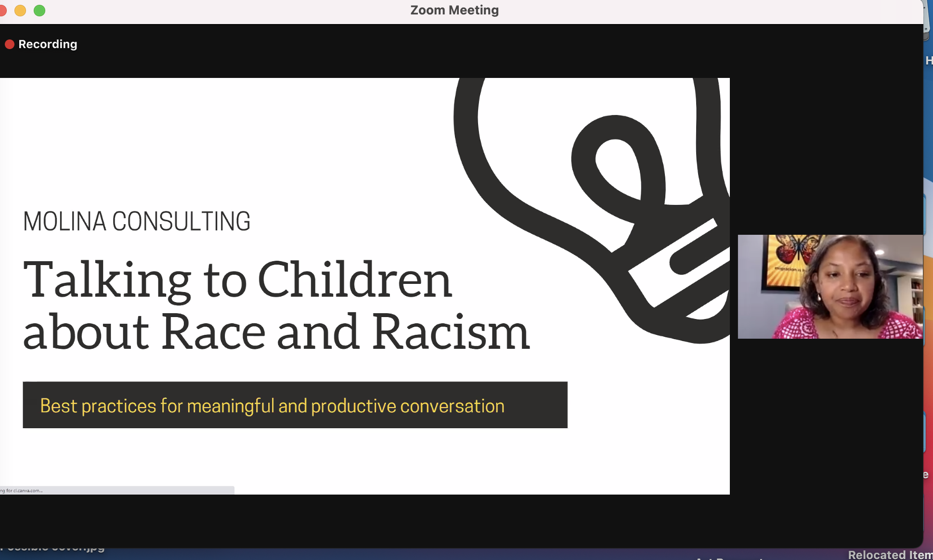Minimize window with the yellow button
The image size is (933, 560).
[x=20, y=10]
